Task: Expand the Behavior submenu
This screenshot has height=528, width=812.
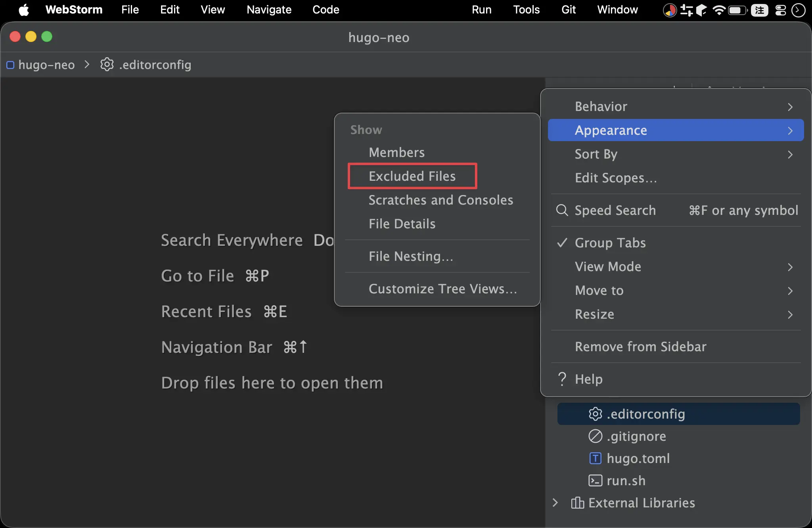Action: (676, 106)
